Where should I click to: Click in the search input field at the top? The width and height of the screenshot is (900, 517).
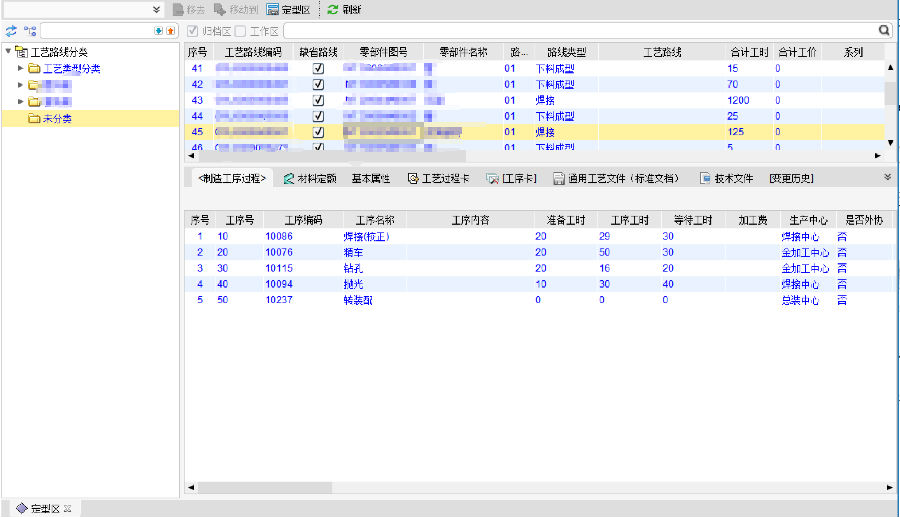[x=580, y=31]
